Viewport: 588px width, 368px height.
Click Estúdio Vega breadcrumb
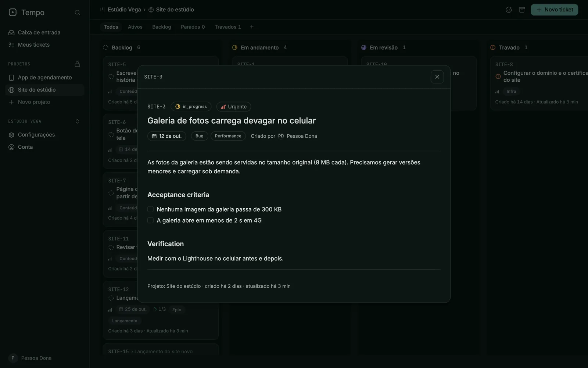[x=124, y=10]
